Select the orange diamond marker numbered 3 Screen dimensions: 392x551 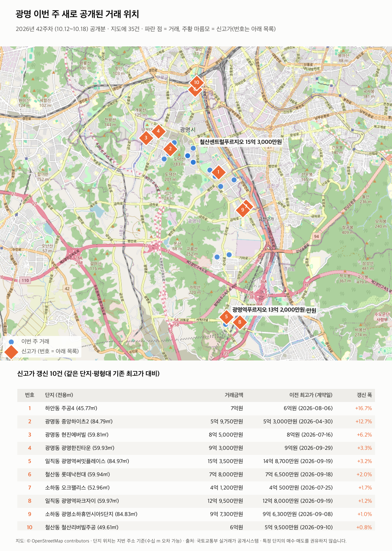point(146,138)
